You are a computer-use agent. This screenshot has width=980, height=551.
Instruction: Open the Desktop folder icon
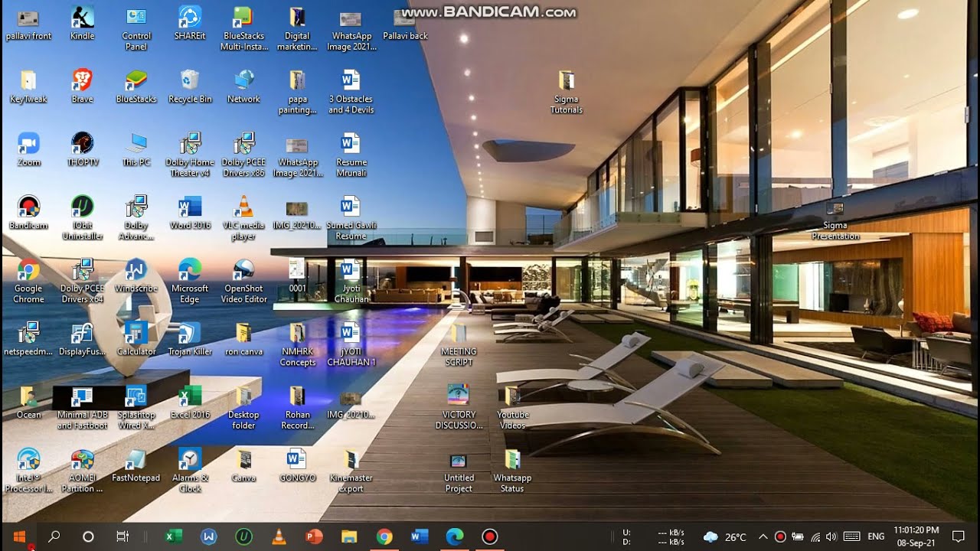243,407
